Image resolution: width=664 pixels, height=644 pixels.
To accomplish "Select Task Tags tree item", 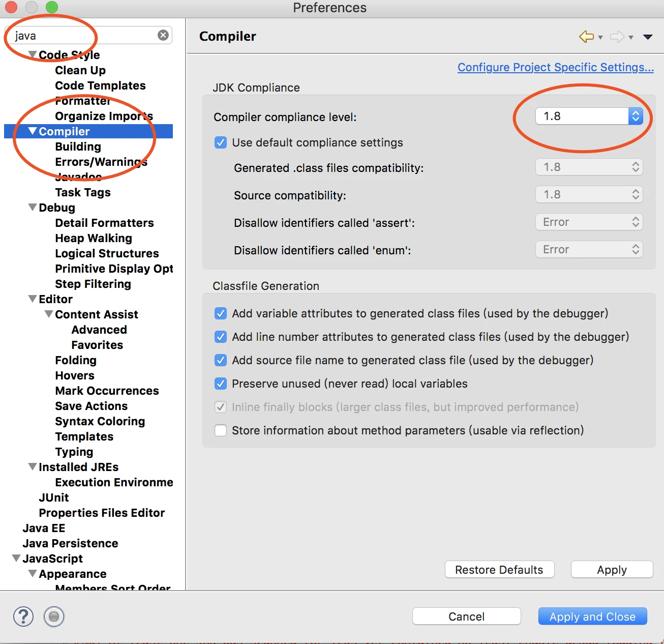I will click(83, 192).
